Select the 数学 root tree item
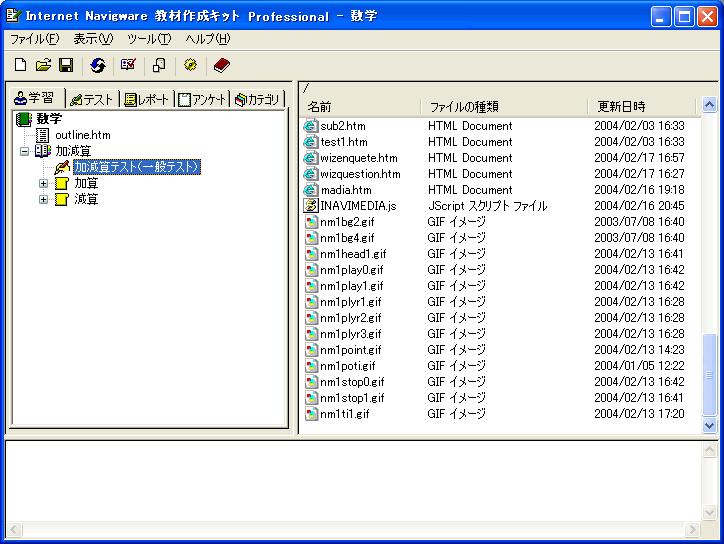The height and width of the screenshot is (544, 724). [49, 119]
